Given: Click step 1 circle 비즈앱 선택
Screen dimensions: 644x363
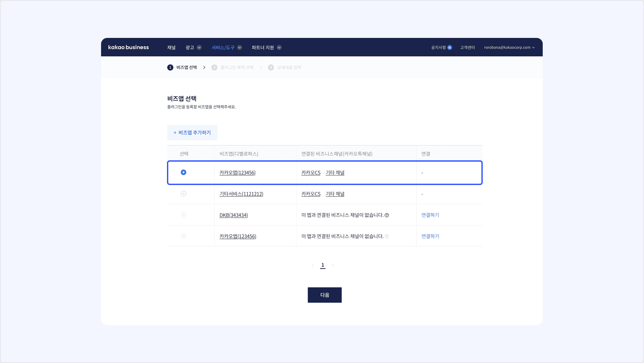Looking at the screenshot, I should coord(170,67).
